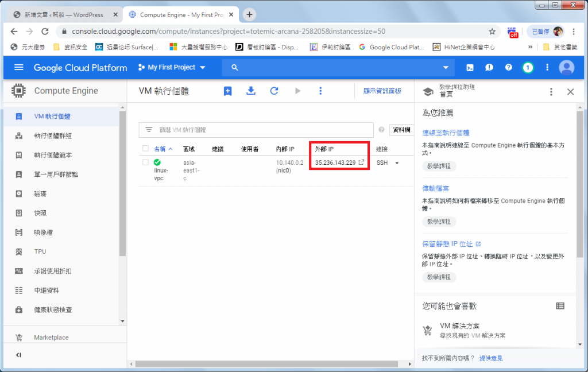
Task: Click the 篩選 VM 執行個體 filter field
Action: (x=256, y=130)
